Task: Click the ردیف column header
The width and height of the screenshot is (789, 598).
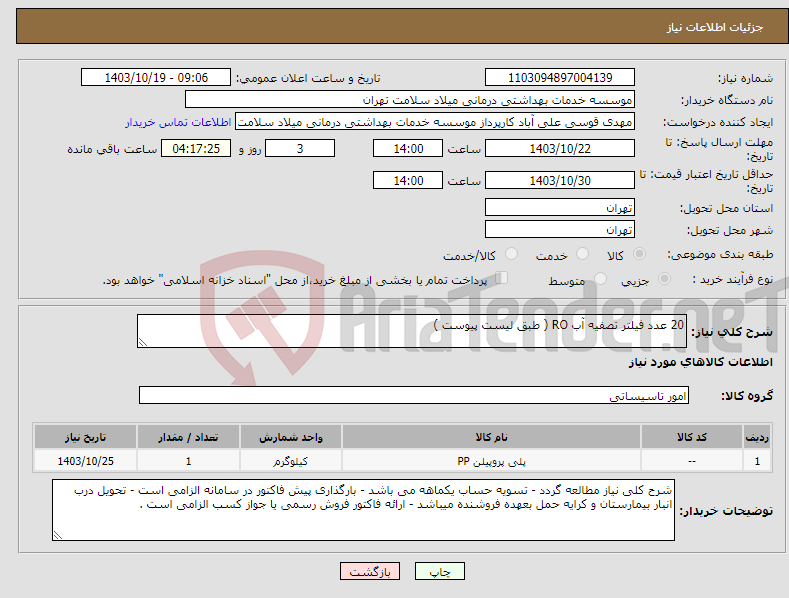Action: coord(757,437)
